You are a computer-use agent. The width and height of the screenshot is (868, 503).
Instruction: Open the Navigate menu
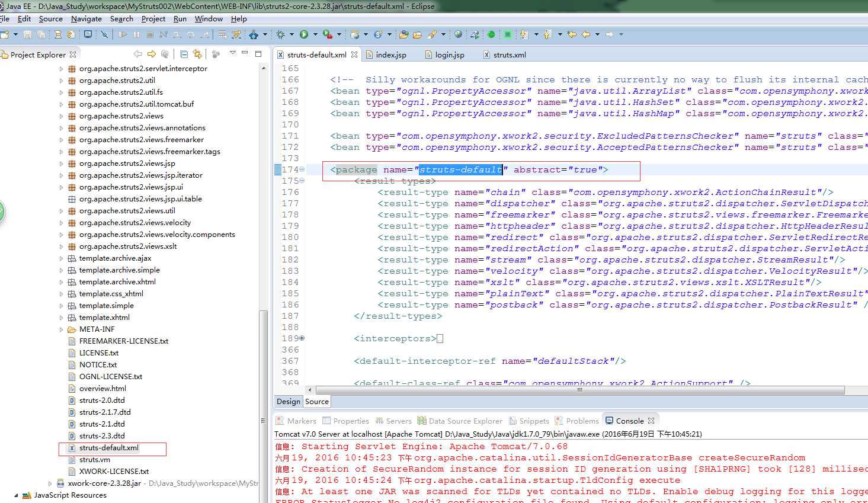point(87,19)
